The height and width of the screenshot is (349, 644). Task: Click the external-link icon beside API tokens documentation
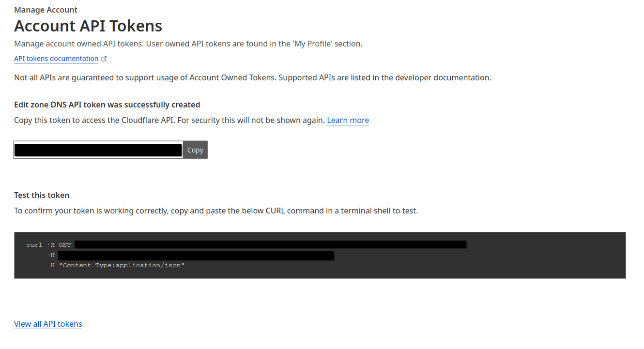click(x=104, y=59)
